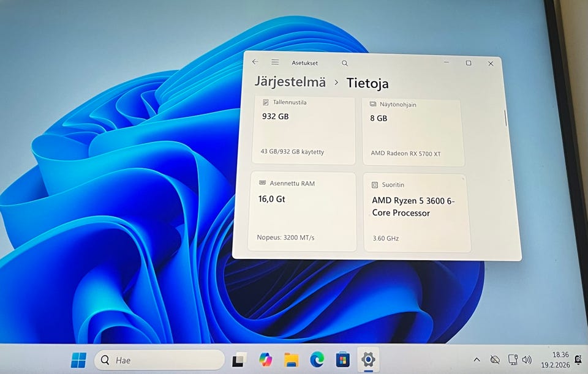
Task: Select the Suoritin AMD Ryzen card
Action: click(417, 212)
